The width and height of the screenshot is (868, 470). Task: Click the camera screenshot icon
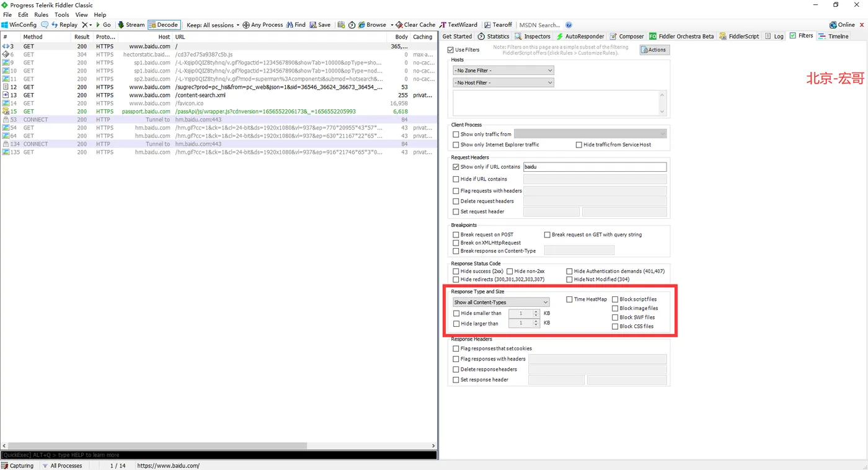(x=341, y=25)
